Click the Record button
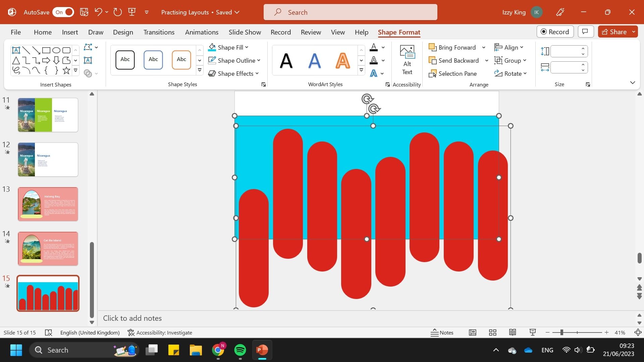Screen dimensions: 644x362 [x=555, y=32]
